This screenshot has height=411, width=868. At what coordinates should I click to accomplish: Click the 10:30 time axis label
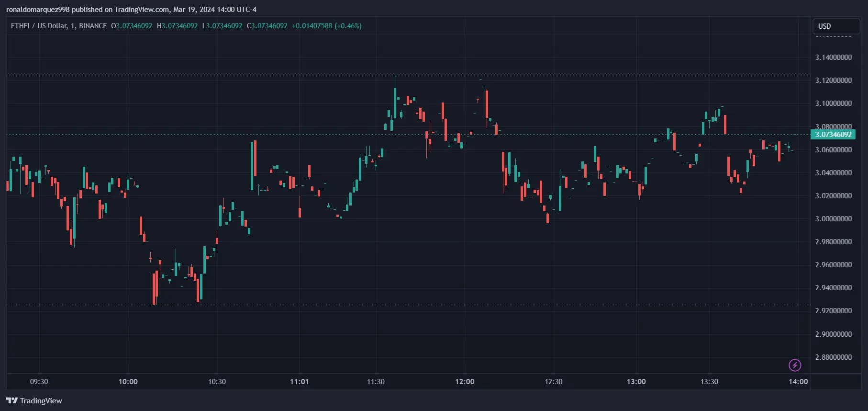tap(217, 382)
